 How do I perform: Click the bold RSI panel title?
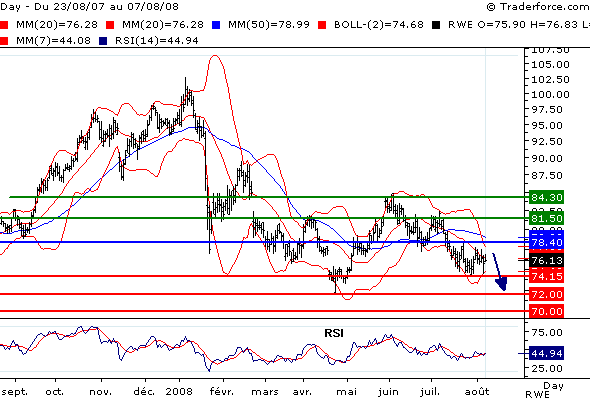coord(334,333)
